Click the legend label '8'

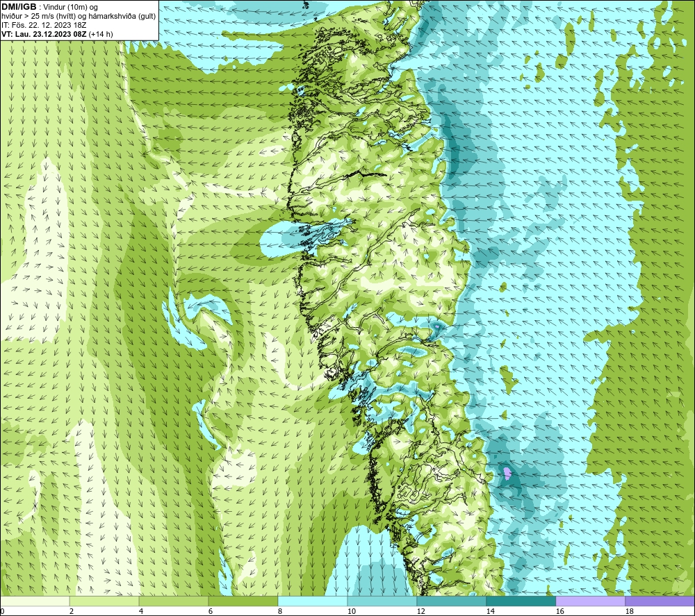(279, 612)
